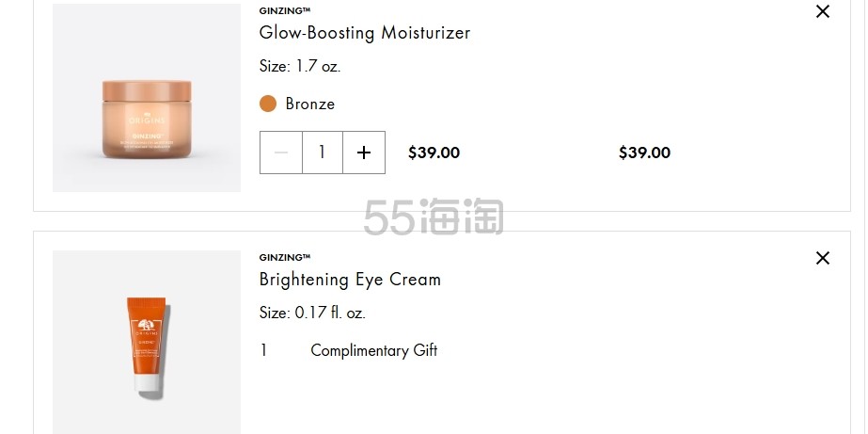Screen dimensions: 868x434
Task: Click the 55海淘 watermark logo
Action: 434,217
